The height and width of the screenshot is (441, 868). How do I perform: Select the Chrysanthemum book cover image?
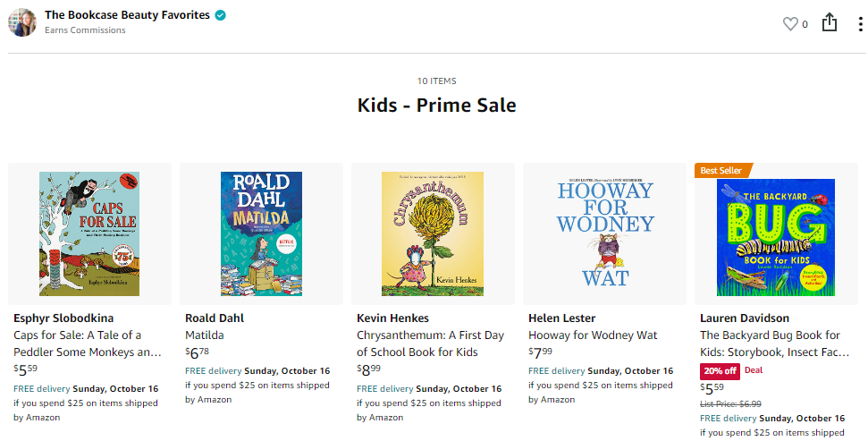point(433,233)
